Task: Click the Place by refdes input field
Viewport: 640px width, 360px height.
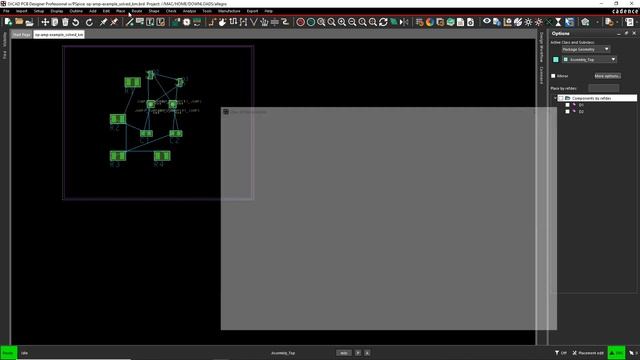Action: [x=604, y=88]
